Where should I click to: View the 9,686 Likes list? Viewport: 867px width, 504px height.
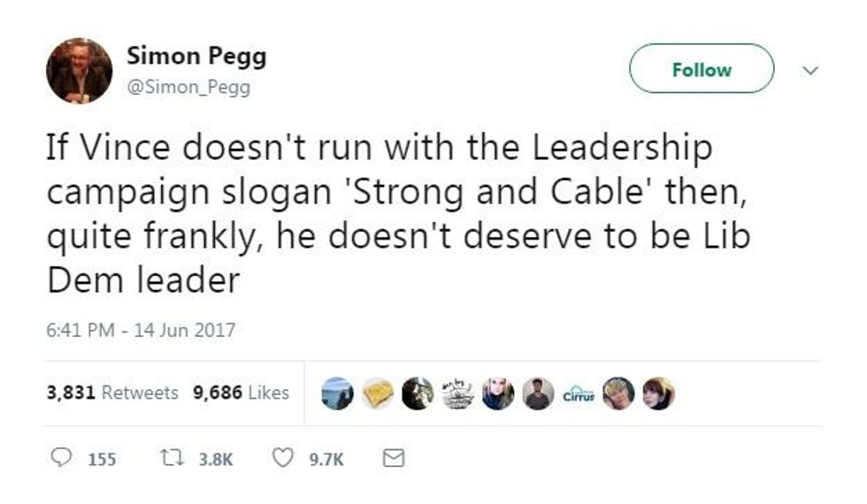point(241,393)
